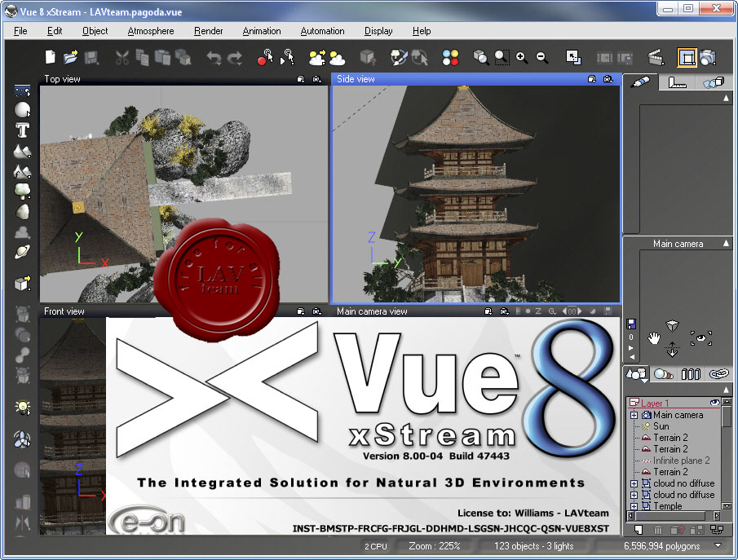The width and height of the screenshot is (738, 560).
Task: Add a sphere primitive from left toolbar
Action: tap(22, 110)
